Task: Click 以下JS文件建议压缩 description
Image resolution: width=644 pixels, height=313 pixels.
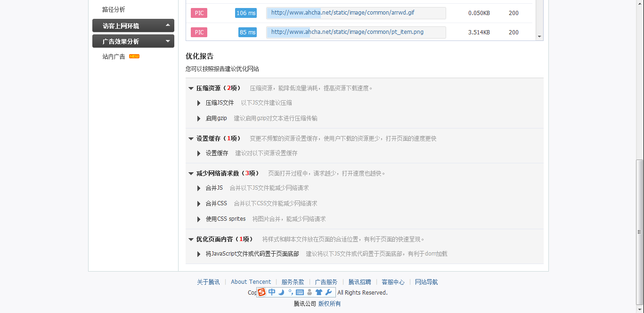Action: pos(267,103)
